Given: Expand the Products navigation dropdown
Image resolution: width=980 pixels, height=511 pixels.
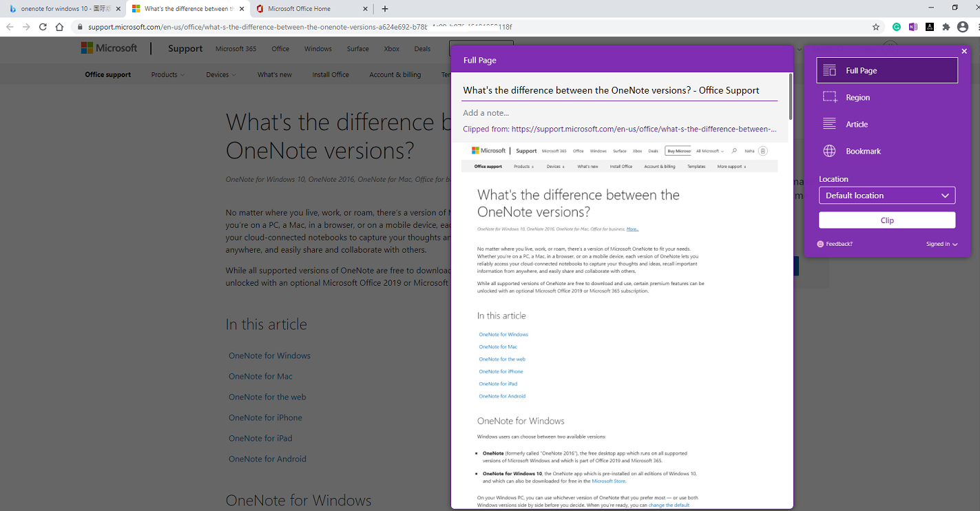Looking at the screenshot, I should point(167,74).
